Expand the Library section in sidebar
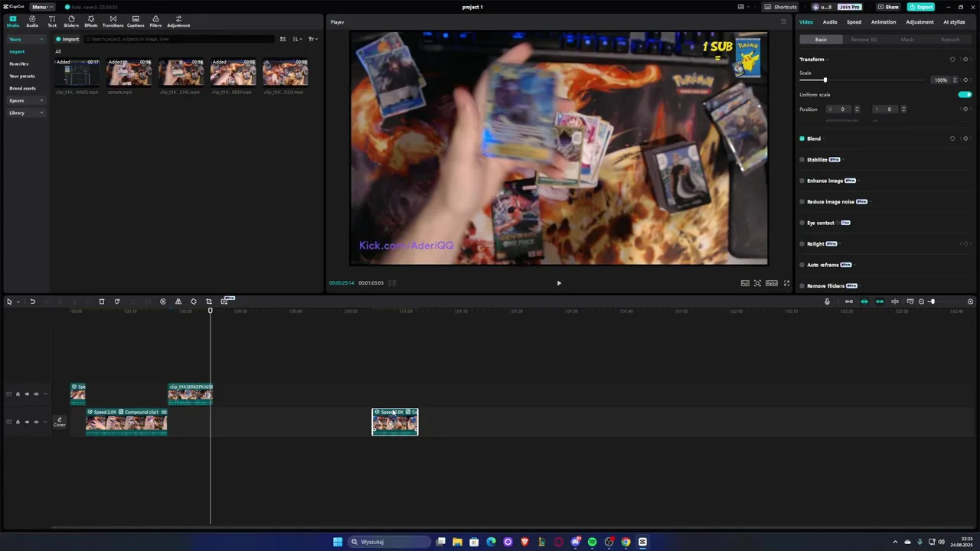Screen dimensions: 980x551 (x=25, y=112)
